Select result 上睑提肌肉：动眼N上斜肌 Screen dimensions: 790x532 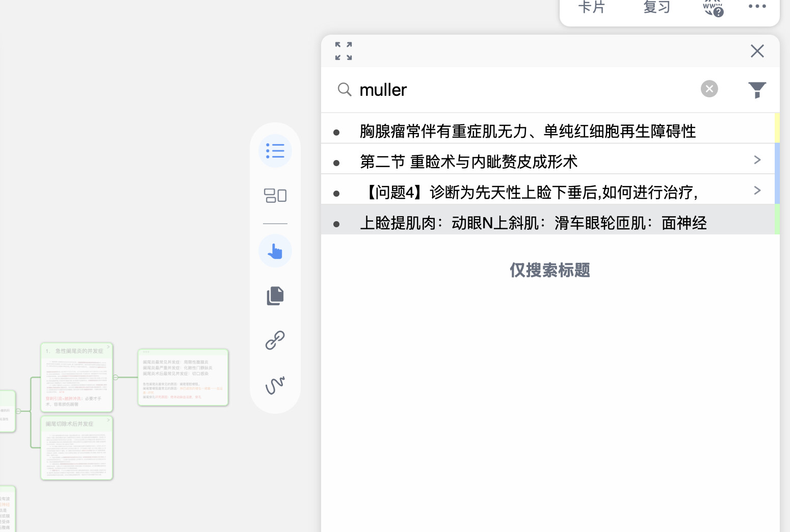548,220
